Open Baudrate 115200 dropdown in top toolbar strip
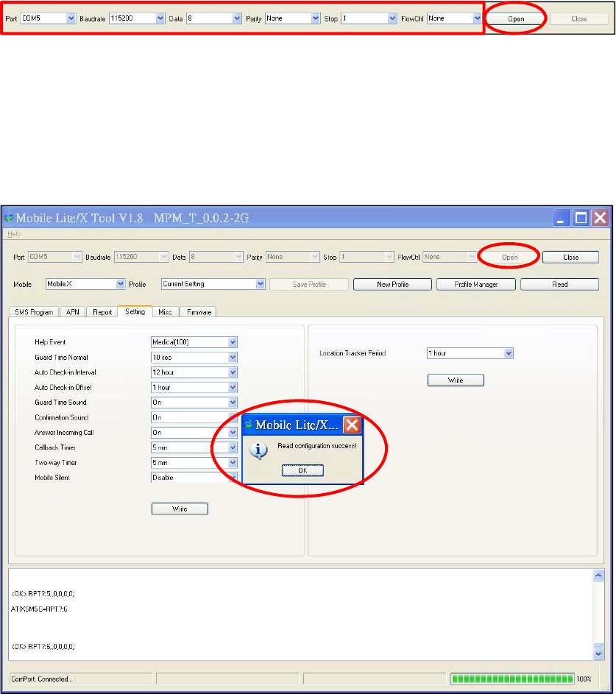 click(x=137, y=18)
